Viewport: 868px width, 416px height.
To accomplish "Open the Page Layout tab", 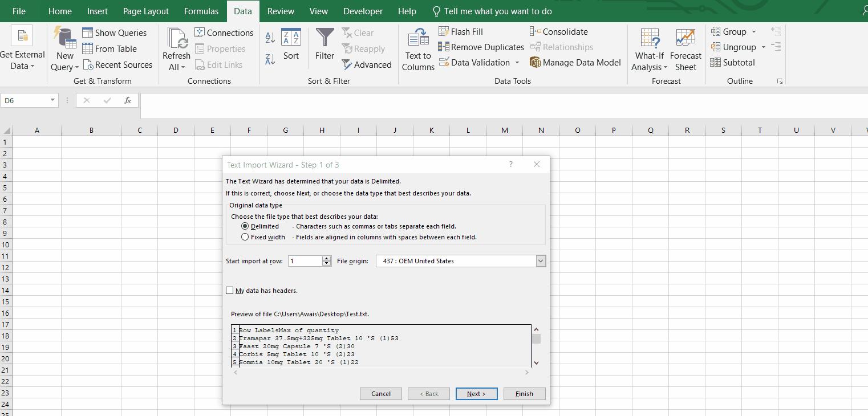I will (x=146, y=11).
